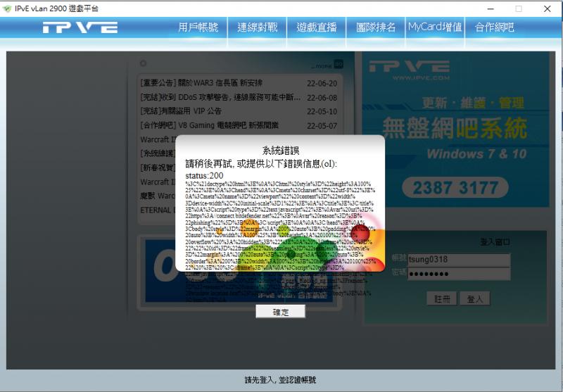Open news item V8 Gaming 電競網吧 新張開業
The image size is (563, 392).
click(209, 125)
